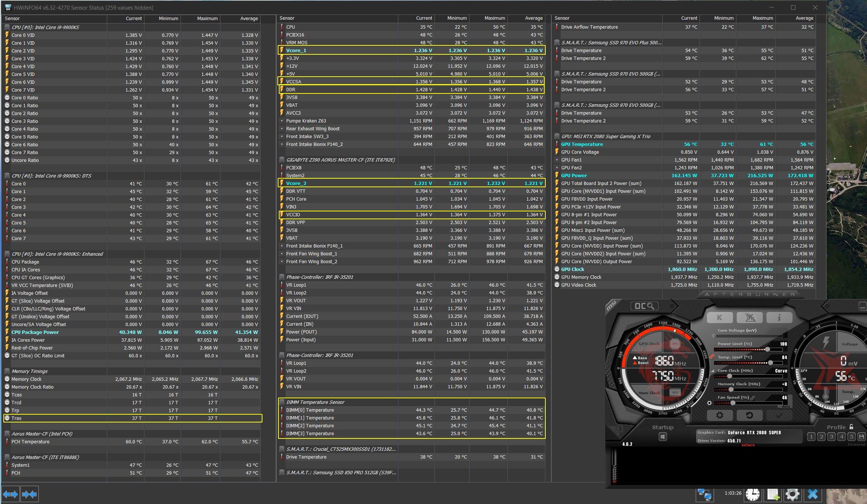Select the VCCIO voltage row
Viewport: 867px width, 504px height.
[411, 214]
